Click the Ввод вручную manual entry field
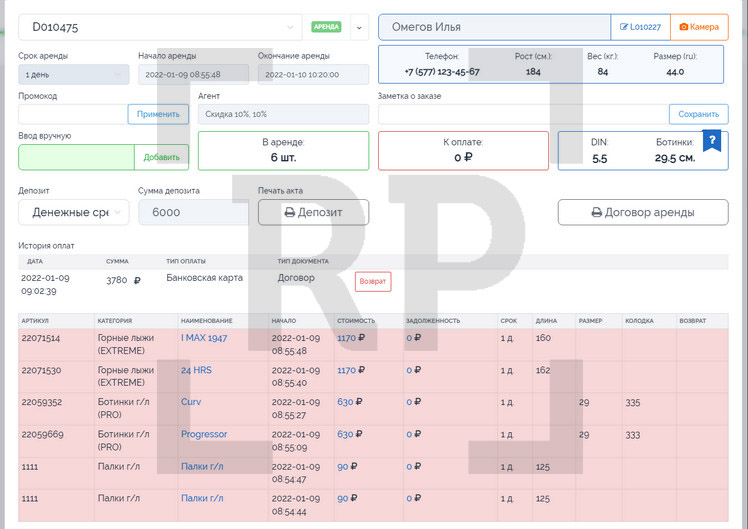Screen dimensions: 748x529 [x=76, y=157]
